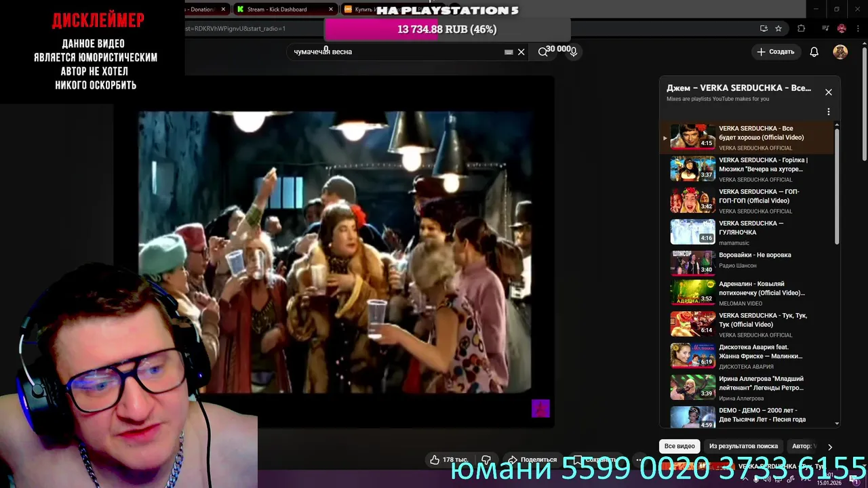Dislike the video with thumbs down
Screen dimensions: 868x488
pos(486,460)
